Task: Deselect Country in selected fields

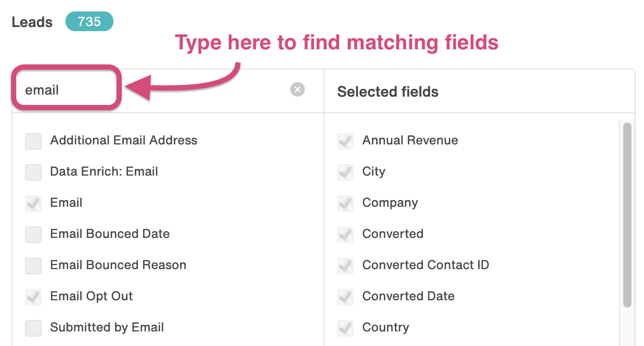Action: [x=345, y=328]
